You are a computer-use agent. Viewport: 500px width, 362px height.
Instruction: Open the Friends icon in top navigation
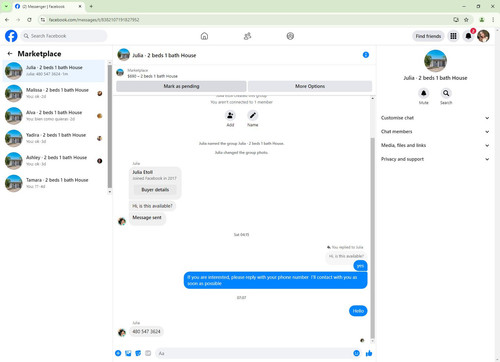pyautogui.click(x=247, y=36)
